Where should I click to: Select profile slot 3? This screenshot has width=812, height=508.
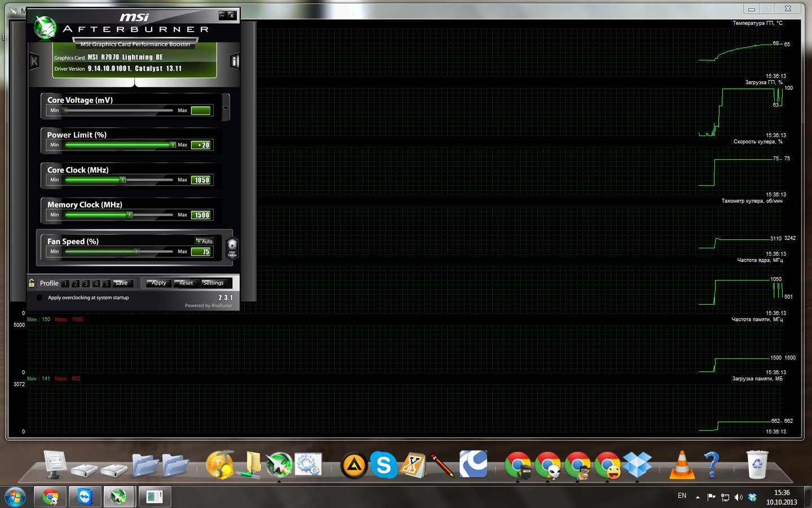pos(86,283)
